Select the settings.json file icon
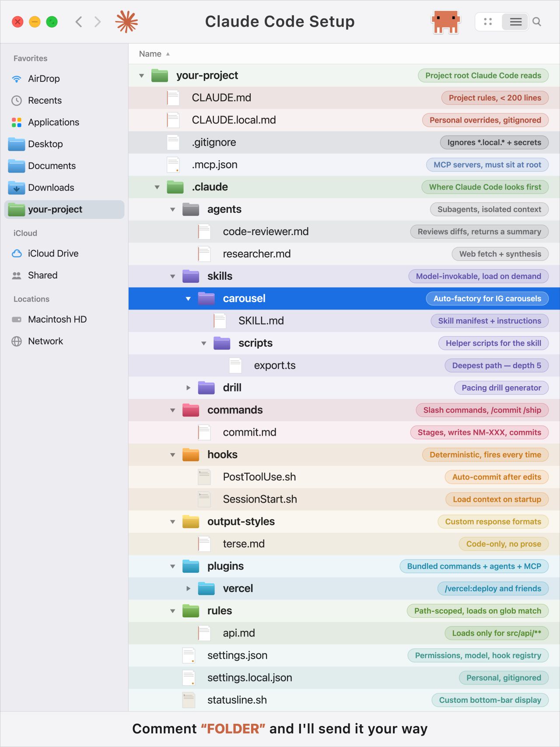The width and height of the screenshot is (560, 747). pyautogui.click(x=189, y=655)
